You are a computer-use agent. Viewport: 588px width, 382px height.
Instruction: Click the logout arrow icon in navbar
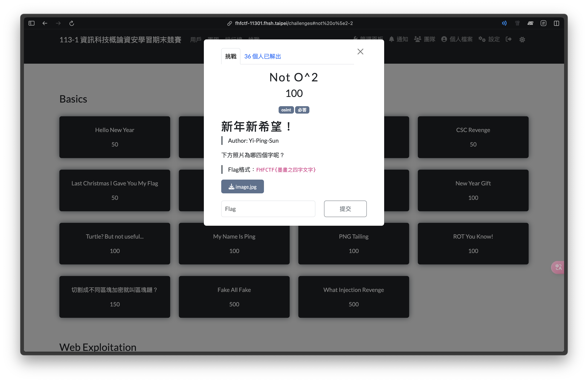pyautogui.click(x=509, y=39)
